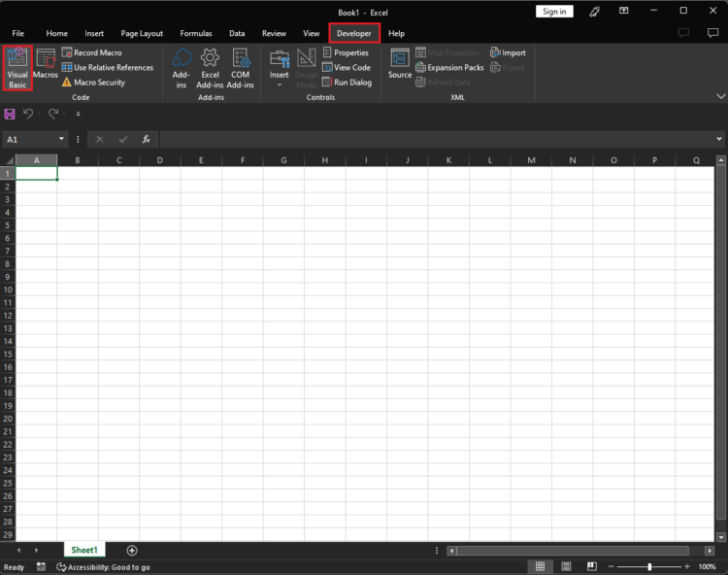Open COM Add-ins dialog
Viewport: 728px width, 575px height.
click(240, 68)
